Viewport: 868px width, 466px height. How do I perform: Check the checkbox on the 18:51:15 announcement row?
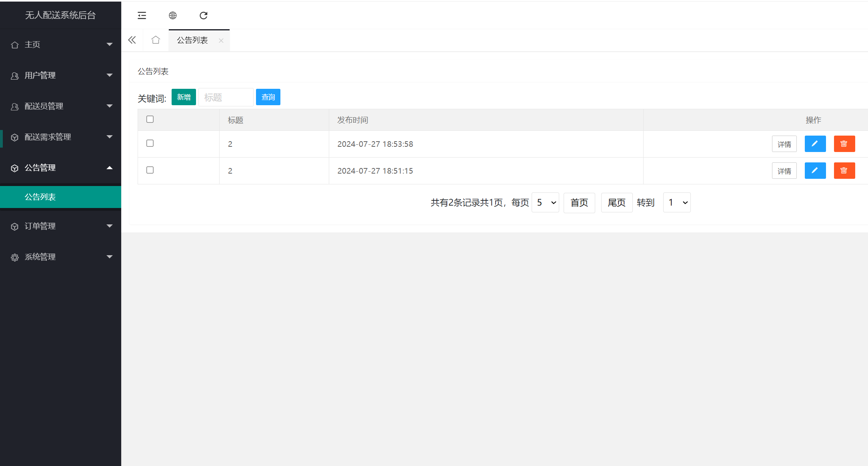[x=150, y=170]
